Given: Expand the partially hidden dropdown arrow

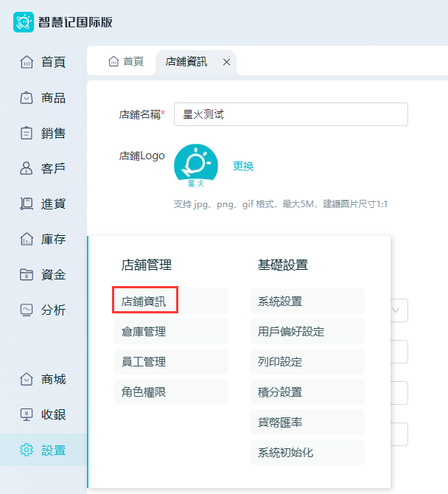Looking at the screenshot, I should pos(396,310).
